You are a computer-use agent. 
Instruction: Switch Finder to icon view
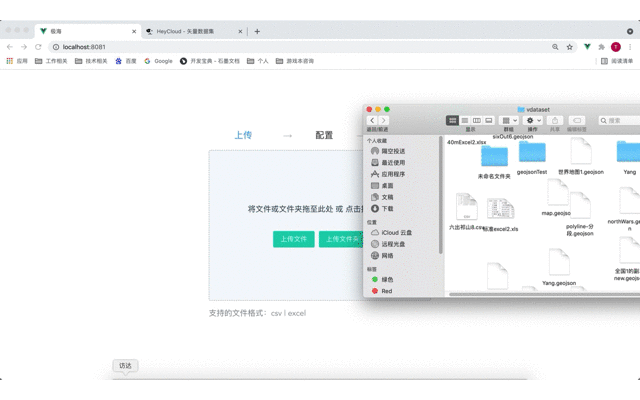[452, 120]
